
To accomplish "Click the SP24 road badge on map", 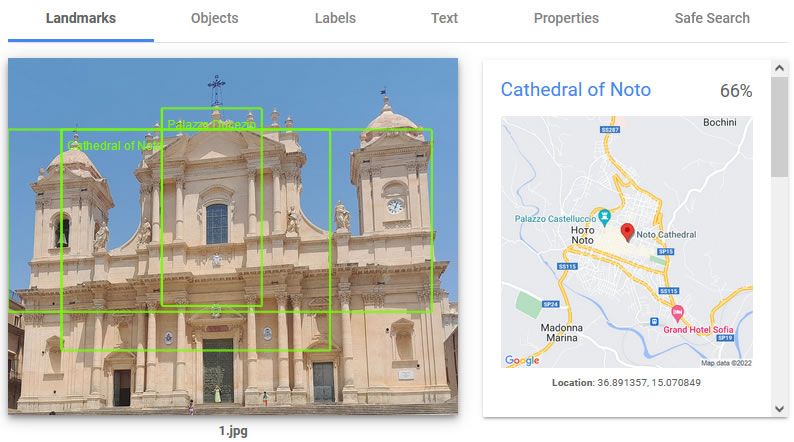I will coord(549,303).
